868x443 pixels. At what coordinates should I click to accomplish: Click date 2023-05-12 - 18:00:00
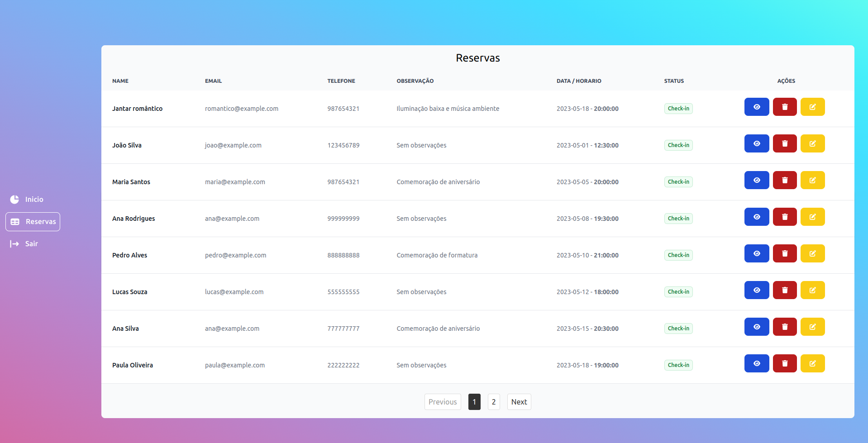pyautogui.click(x=587, y=292)
